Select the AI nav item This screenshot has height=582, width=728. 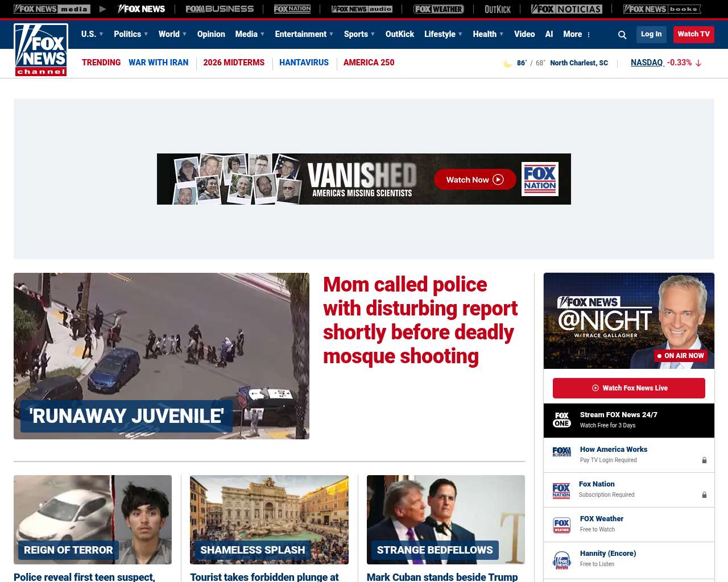click(x=549, y=34)
